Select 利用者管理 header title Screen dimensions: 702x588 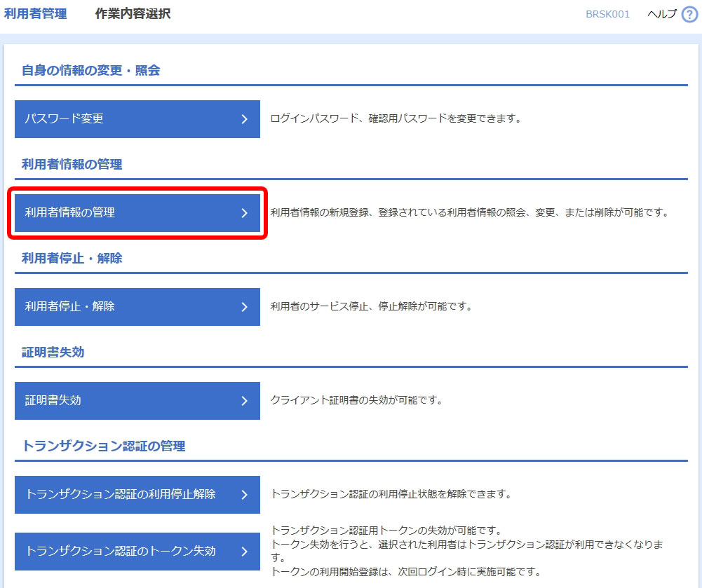[x=35, y=14]
